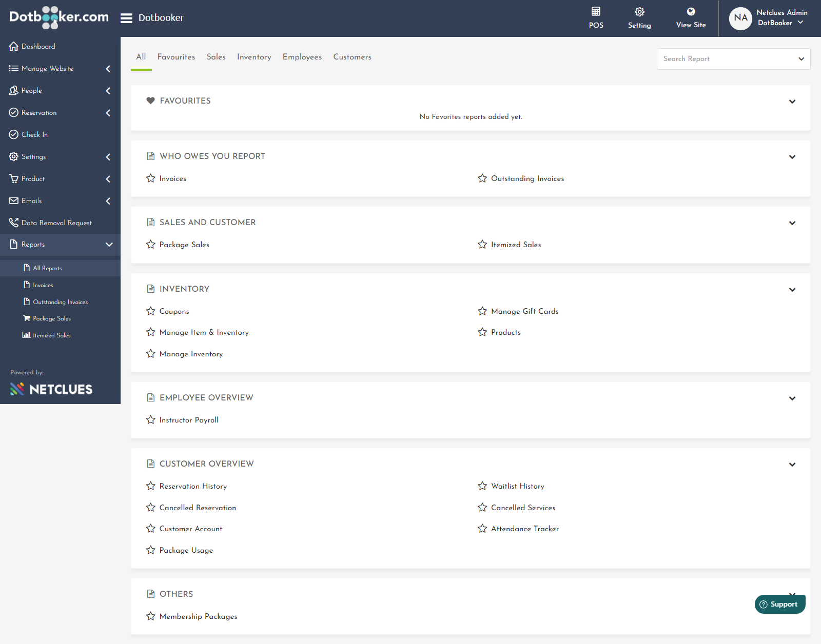The height and width of the screenshot is (644, 821).
Task: Switch to the Customers tab
Action: click(352, 57)
